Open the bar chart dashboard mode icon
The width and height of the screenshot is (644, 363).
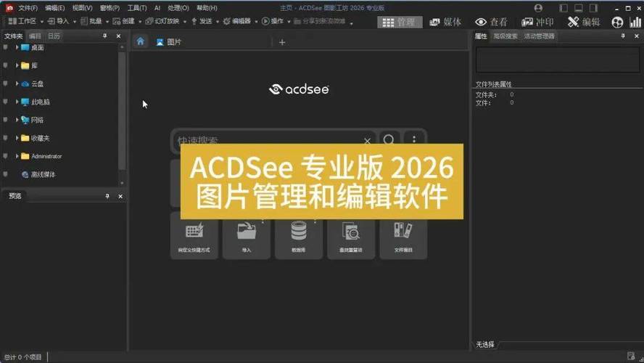635,23
